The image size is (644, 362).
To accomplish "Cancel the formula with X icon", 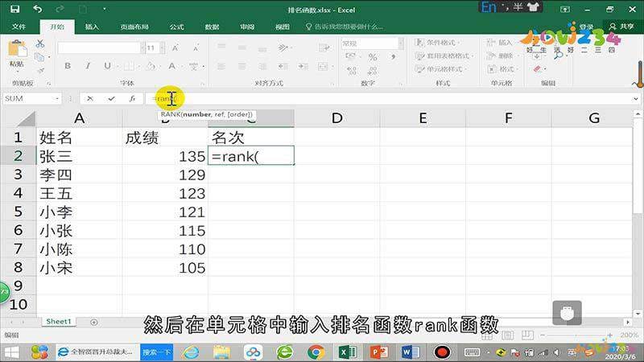I will (x=90, y=98).
